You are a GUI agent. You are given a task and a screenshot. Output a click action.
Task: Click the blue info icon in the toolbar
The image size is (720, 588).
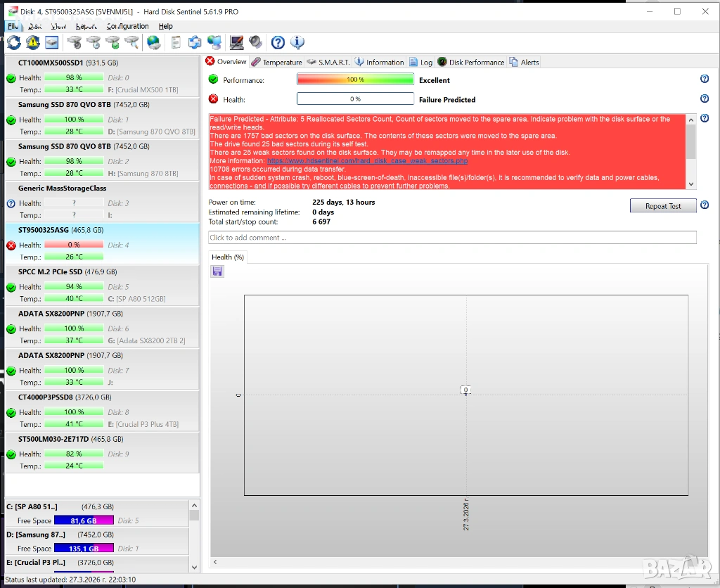pos(297,43)
